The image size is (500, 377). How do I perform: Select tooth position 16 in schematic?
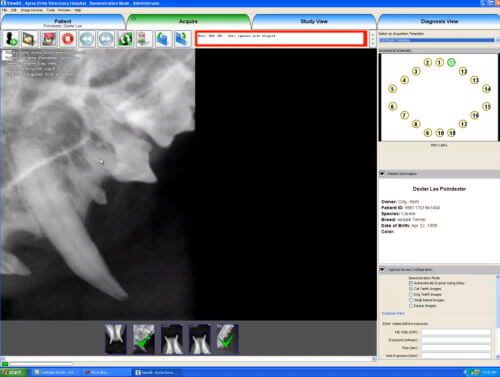[475, 115]
